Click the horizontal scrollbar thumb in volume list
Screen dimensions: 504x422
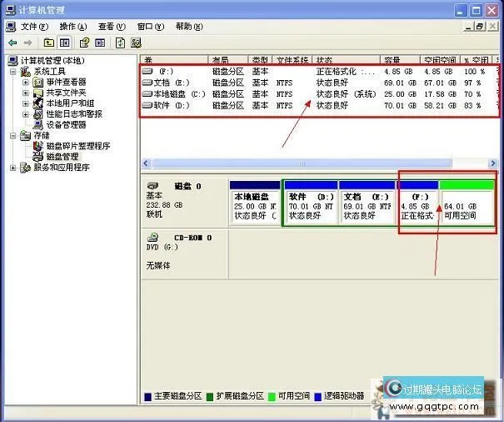click(302, 163)
